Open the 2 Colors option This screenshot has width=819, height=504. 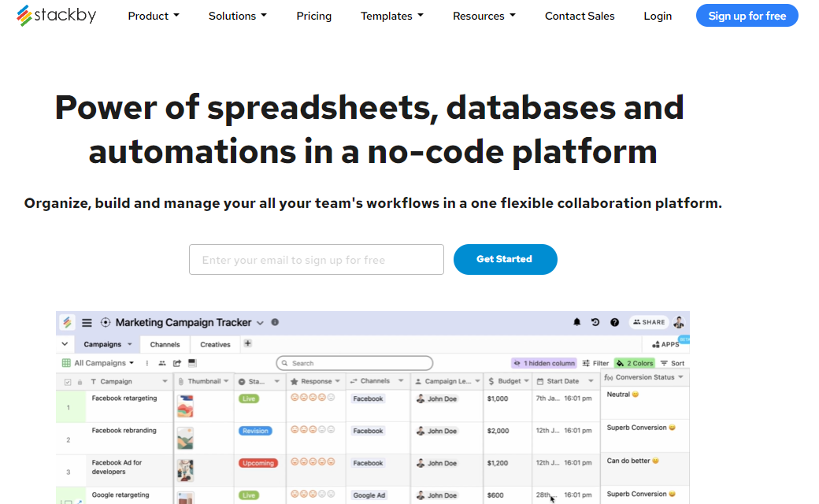[x=635, y=363]
